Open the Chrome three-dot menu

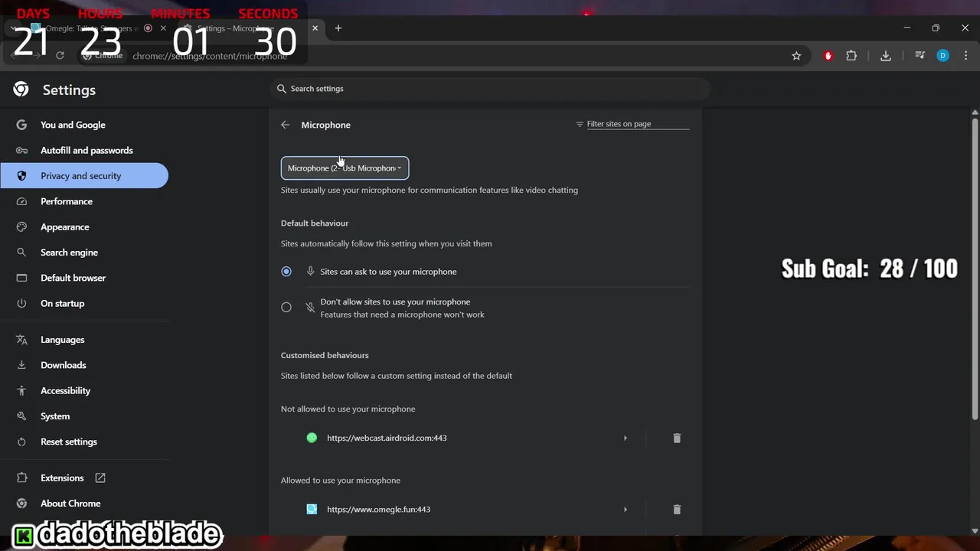pyautogui.click(x=966, y=56)
